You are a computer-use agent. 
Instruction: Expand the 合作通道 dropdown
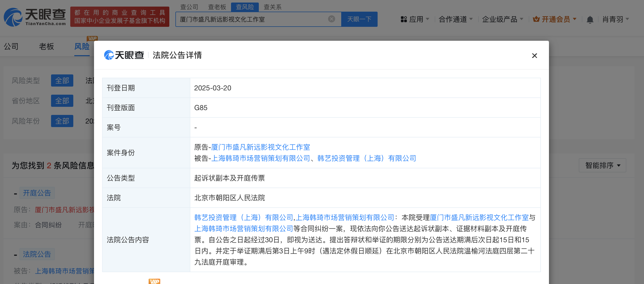(x=455, y=19)
